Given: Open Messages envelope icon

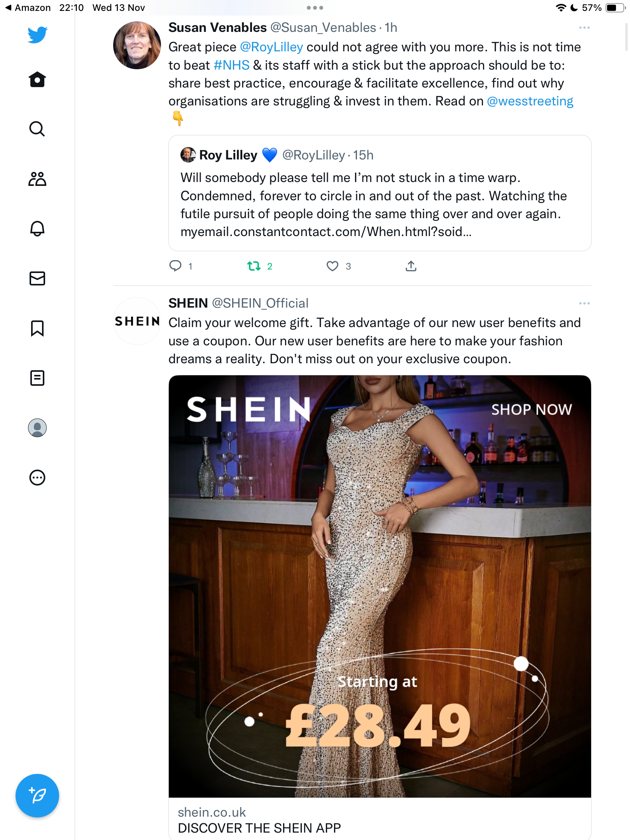Looking at the screenshot, I should click(x=37, y=278).
